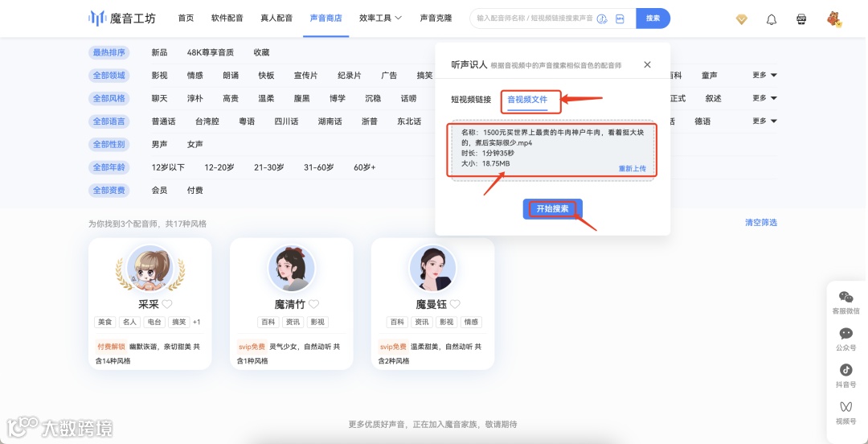Favorite 魔曼钰 with the heart icon
Image resolution: width=868 pixels, height=444 pixels.
click(455, 304)
